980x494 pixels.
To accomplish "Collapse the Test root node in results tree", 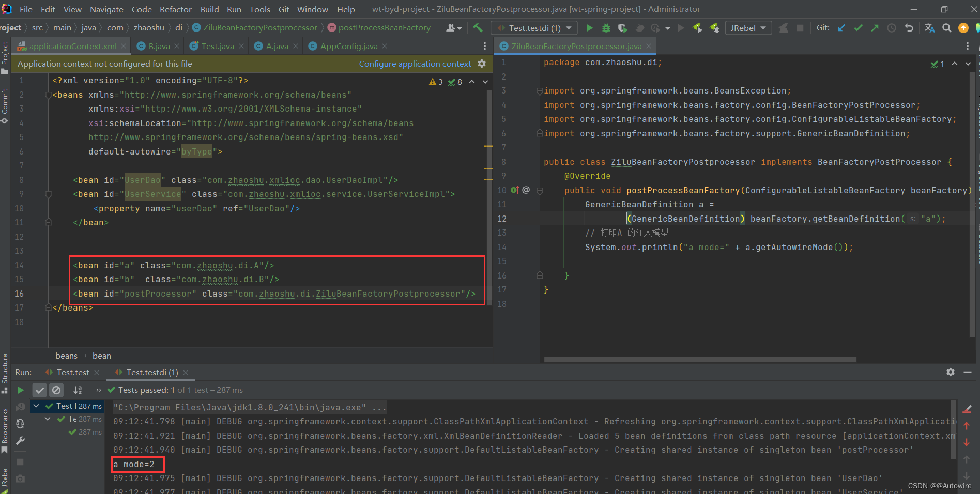I will click(36, 406).
